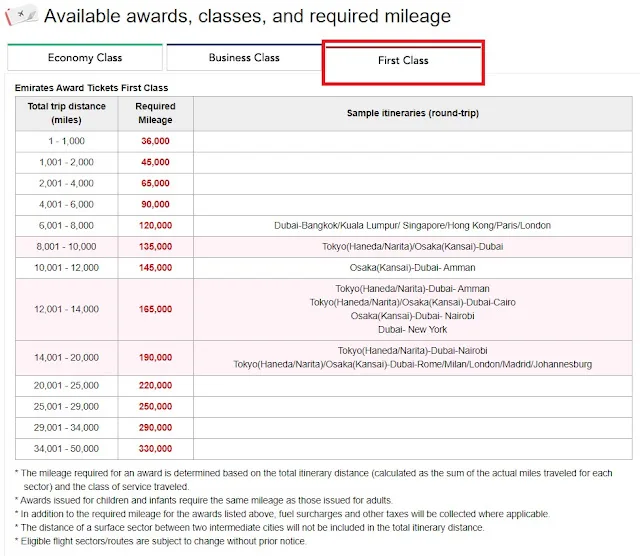Select the 135,000 mileage value
This screenshot has width=640, height=556.
click(156, 247)
